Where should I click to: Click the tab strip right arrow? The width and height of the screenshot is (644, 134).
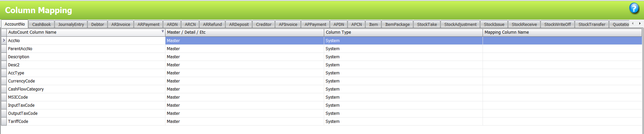(x=640, y=24)
